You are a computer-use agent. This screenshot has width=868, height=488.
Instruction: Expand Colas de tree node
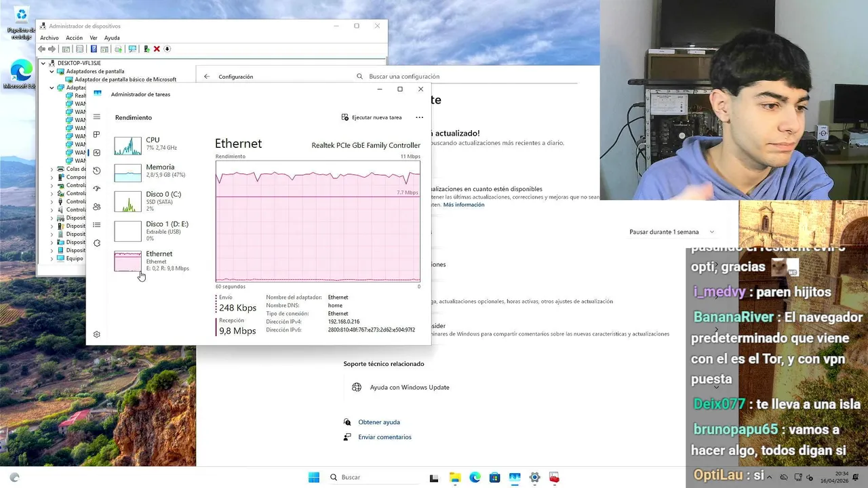52,169
